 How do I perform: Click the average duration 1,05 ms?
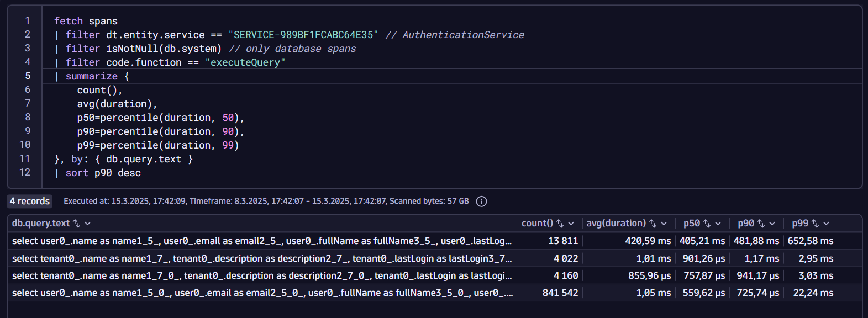point(654,293)
